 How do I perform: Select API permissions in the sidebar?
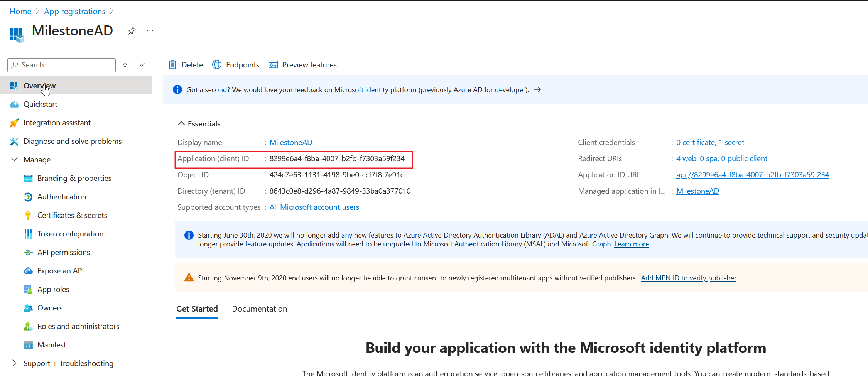[64, 252]
